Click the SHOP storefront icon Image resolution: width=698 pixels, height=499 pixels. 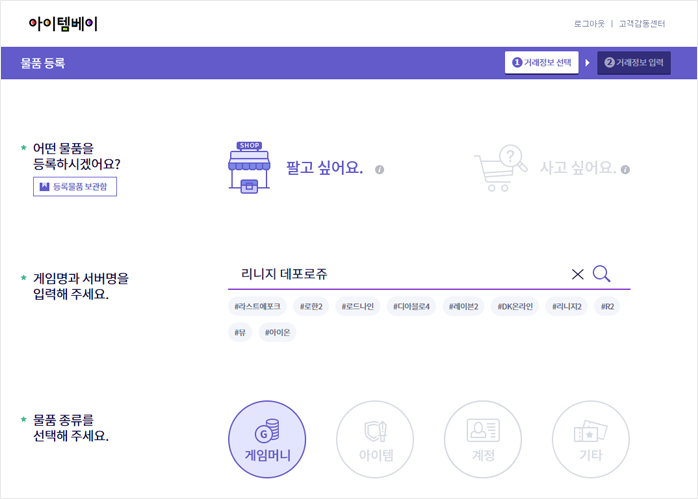coord(249,167)
